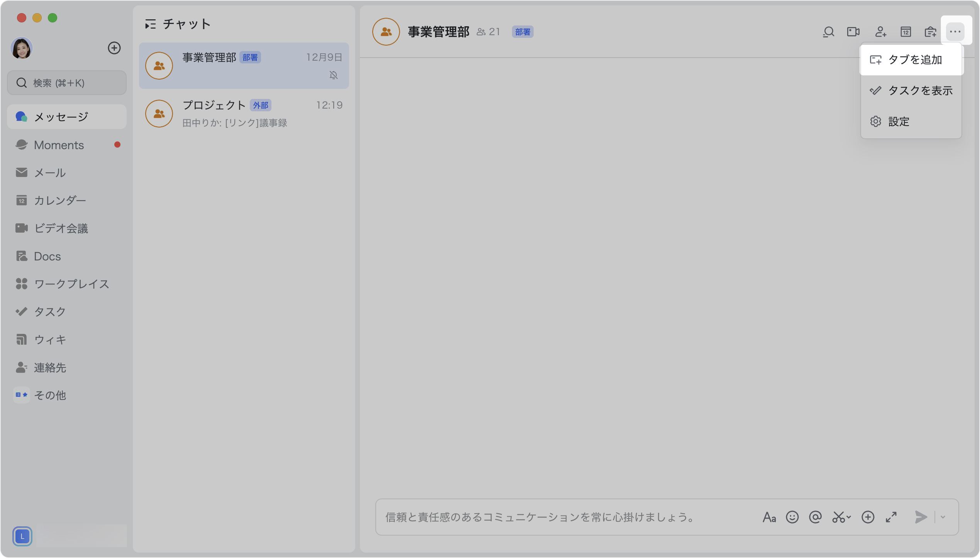Screen dimensions: 980x558
Task: Click the add member icon
Action: (880, 32)
